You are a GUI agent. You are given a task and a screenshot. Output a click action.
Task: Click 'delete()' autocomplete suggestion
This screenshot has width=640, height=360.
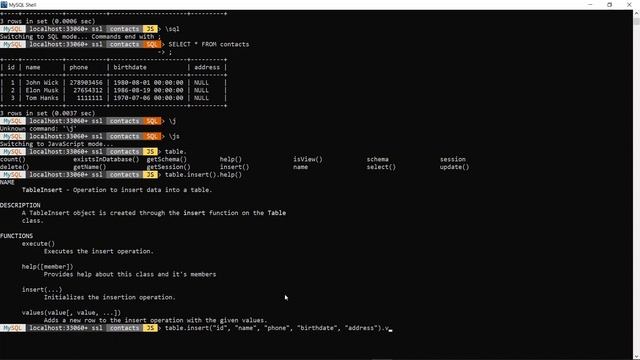coord(15,167)
